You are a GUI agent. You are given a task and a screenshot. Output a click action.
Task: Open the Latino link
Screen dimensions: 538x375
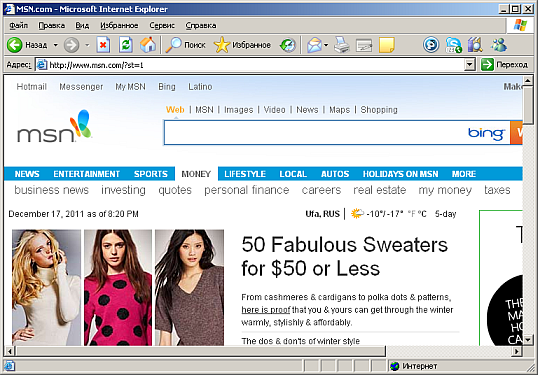(200, 87)
